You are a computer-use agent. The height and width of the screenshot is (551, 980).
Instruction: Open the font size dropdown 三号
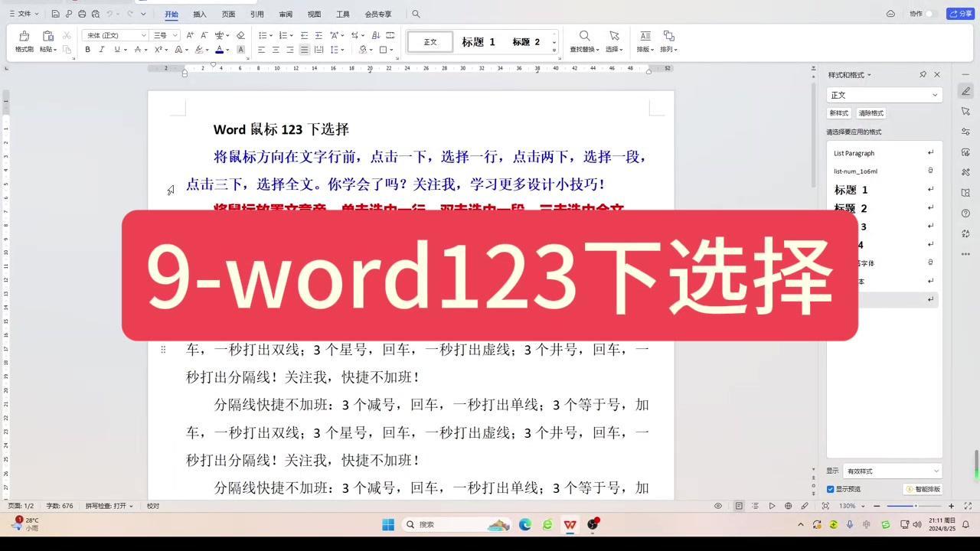click(x=175, y=35)
